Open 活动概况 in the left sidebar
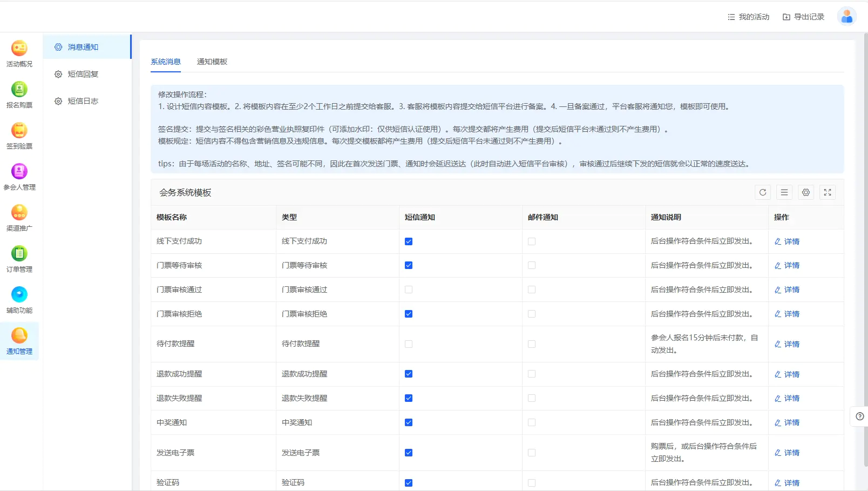Viewport: 868px width, 491px height. (19, 53)
